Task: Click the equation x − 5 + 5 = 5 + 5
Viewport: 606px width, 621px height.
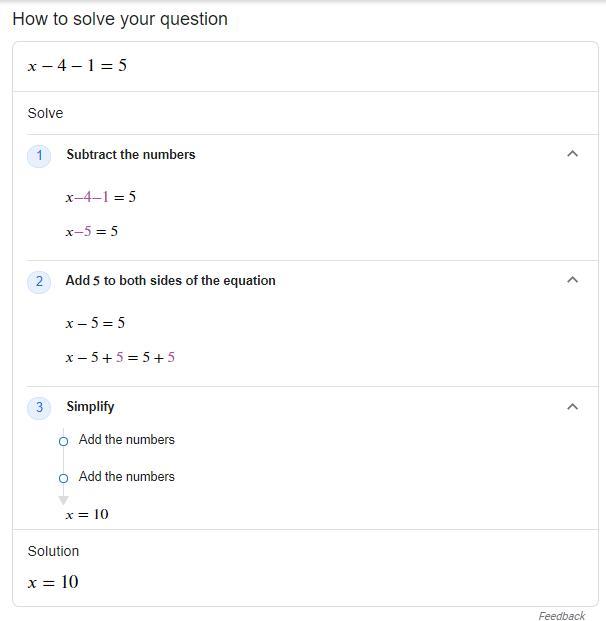Action: 120,357
